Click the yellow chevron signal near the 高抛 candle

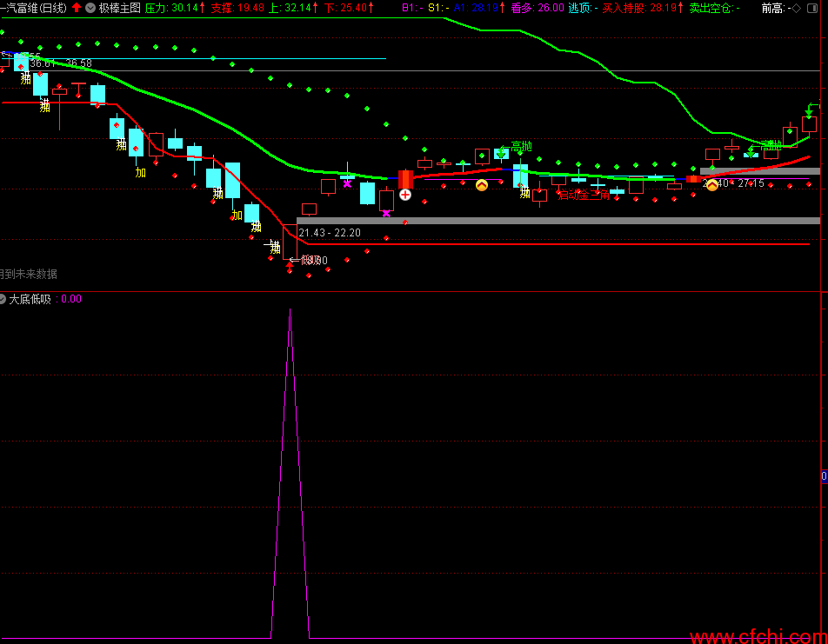(x=482, y=185)
